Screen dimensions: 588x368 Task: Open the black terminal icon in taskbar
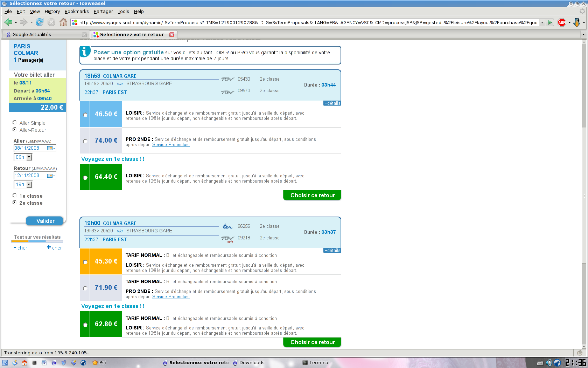click(34, 363)
